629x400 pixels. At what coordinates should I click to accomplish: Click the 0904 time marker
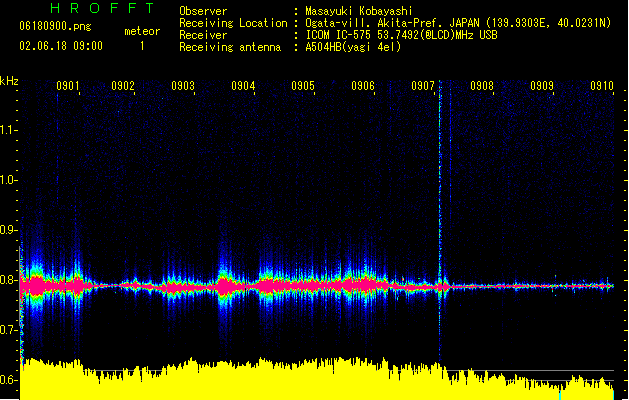coord(243,86)
